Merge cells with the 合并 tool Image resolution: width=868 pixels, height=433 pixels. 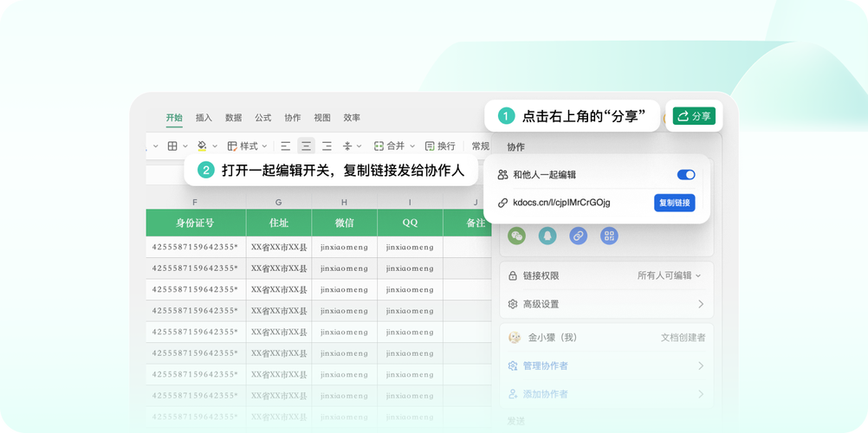pyautogui.click(x=390, y=146)
